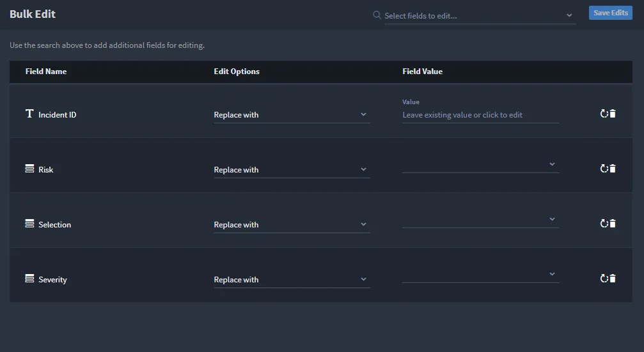This screenshot has width=644, height=352.
Task: Remove the Risk field with trash icon
Action: click(613, 169)
